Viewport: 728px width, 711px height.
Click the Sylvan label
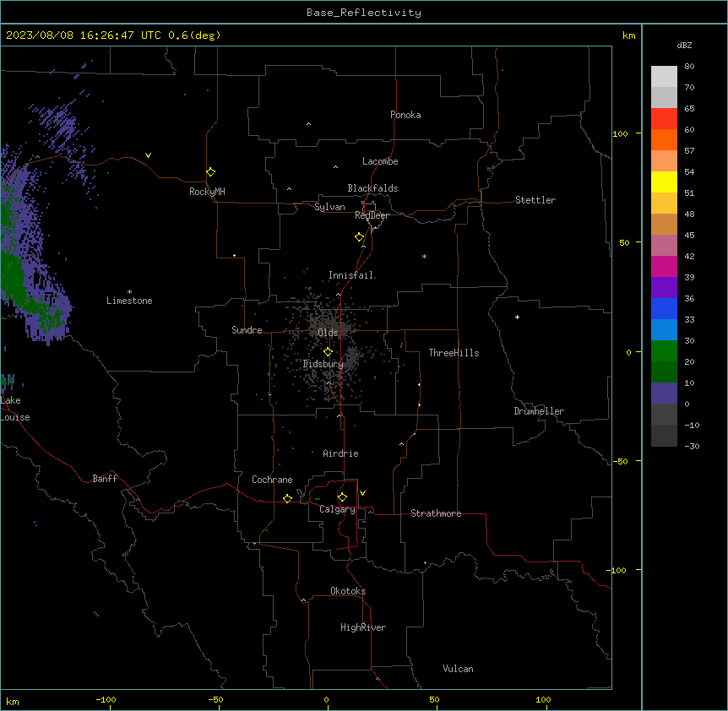[x=329, y=207]
